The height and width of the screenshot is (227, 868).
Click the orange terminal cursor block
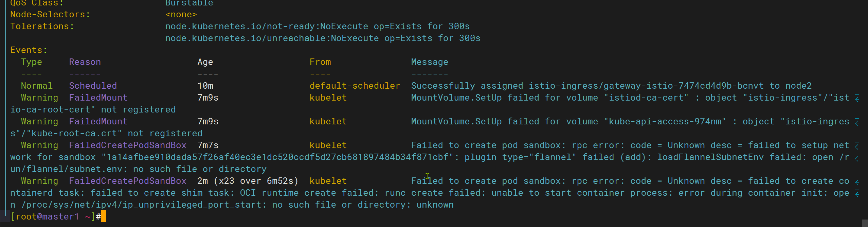(104, 216)
